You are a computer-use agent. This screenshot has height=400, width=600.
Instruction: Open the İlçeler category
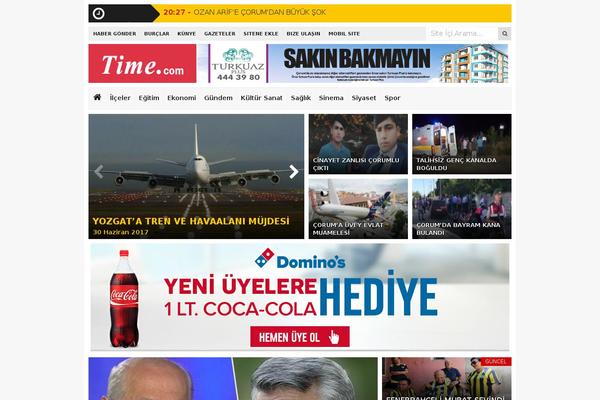(120, 98)
